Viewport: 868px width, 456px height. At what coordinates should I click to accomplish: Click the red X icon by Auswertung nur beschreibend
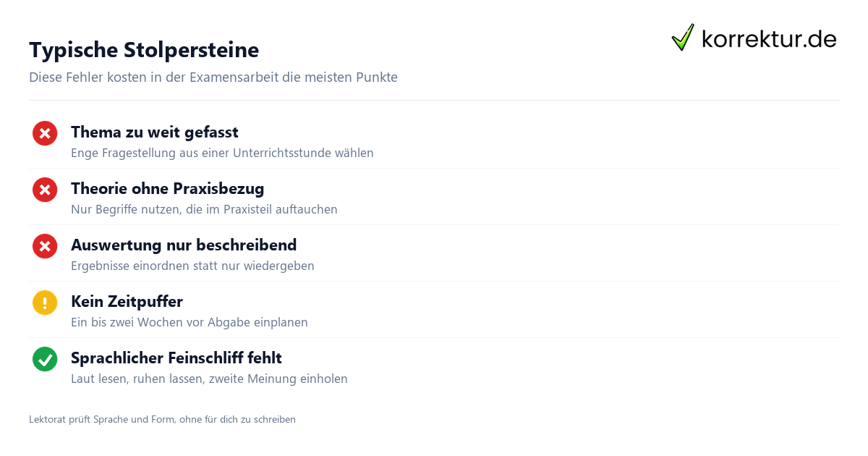[x=45, y=246]
